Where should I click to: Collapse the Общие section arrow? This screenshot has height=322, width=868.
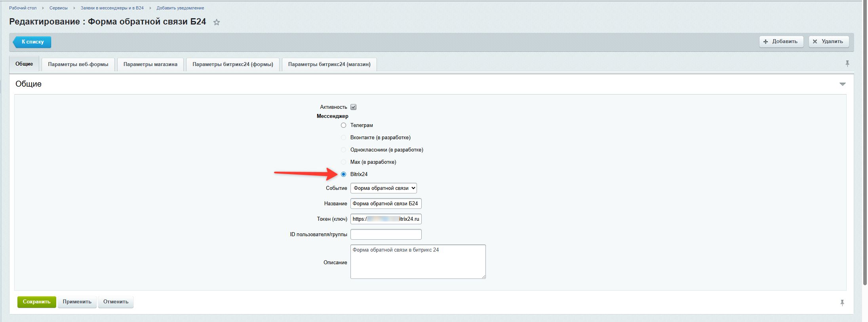(x=842, y=84)
